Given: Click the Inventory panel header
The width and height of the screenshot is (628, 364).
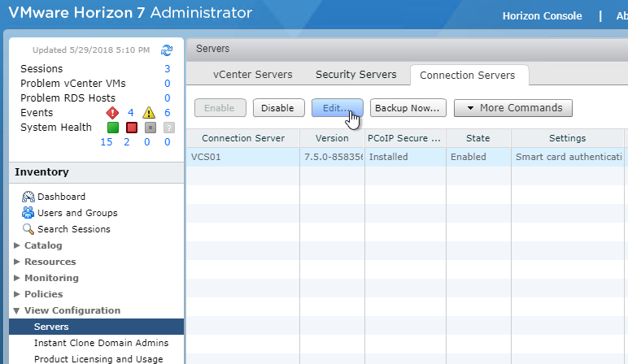Looking at the screenshot, I should click(x=96, y=172).
